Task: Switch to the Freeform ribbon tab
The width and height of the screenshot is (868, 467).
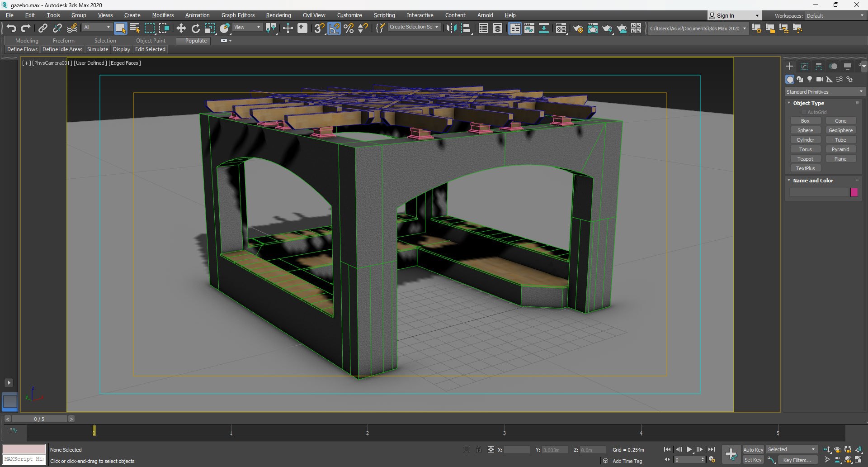Action: click(63, 41)
